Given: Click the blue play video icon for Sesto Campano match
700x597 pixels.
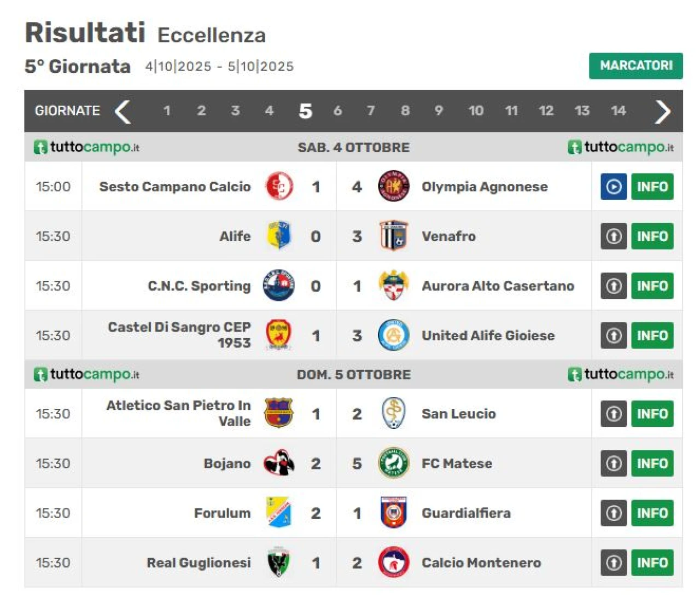Looking at the screenshot, I should tap(614, 187).
